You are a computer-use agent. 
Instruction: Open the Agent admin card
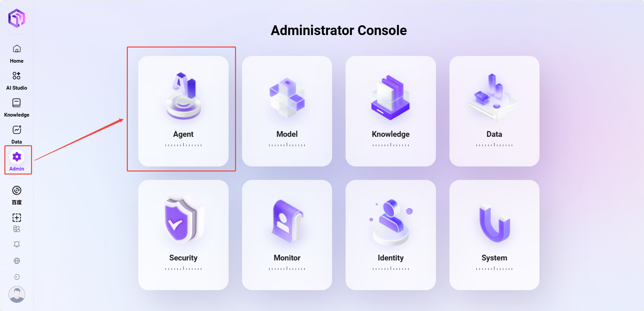pyautogui.click(x=183, y=111)
